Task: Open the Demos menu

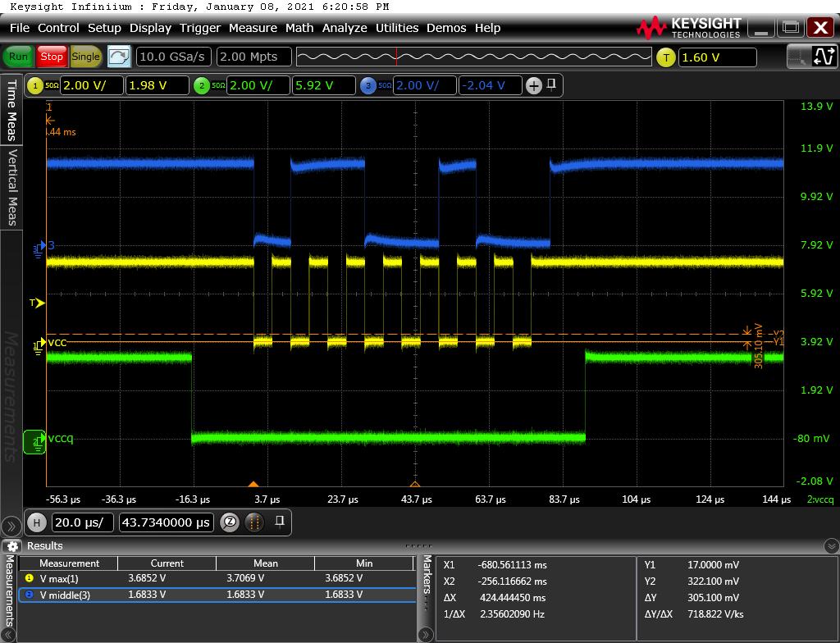Action: point(446,28)
